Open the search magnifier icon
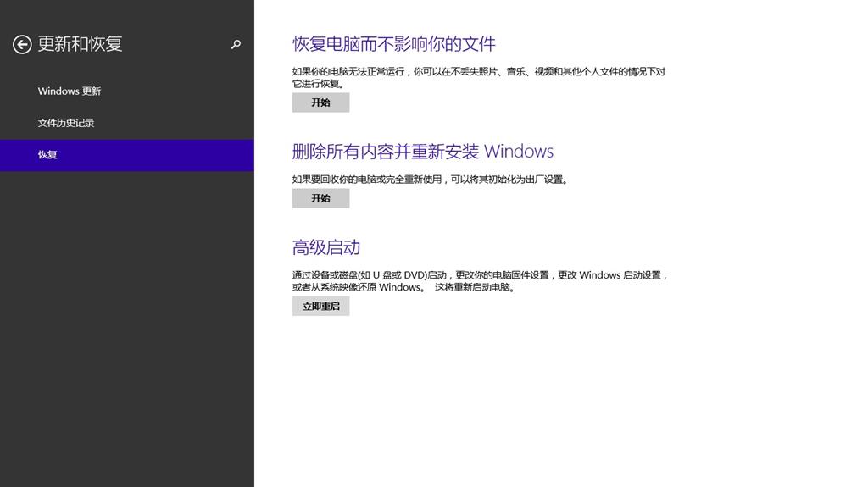This screenshot has width=868, height=487. 236,44
